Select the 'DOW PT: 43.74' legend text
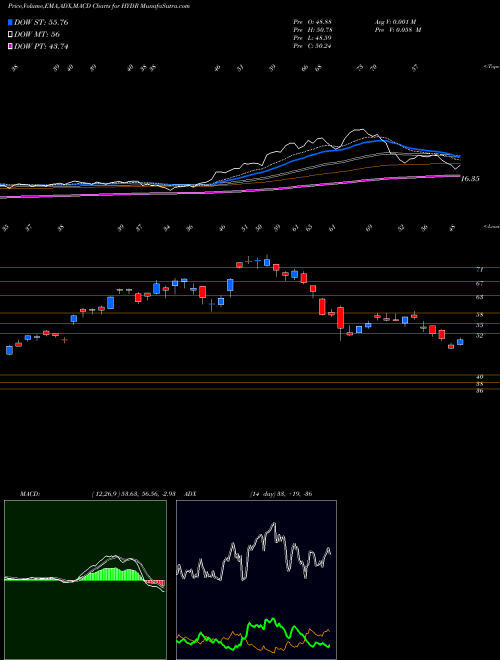Screen dimensions: 500x660 click(41, 47)
